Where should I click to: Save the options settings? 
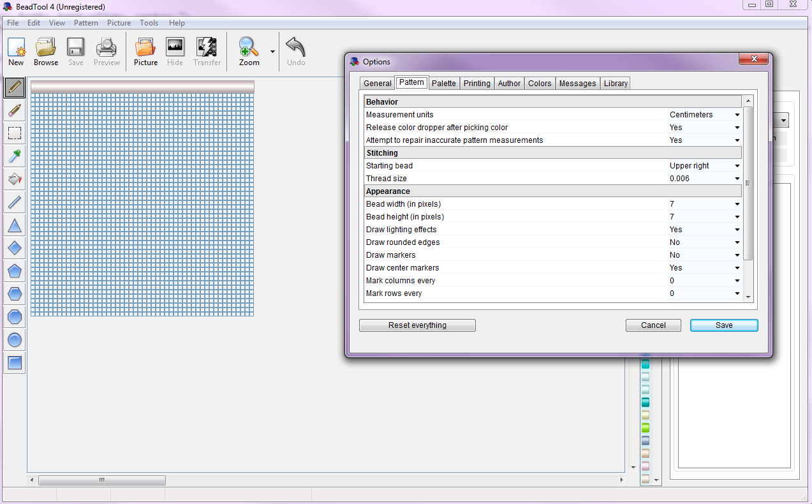pos(723,325)
